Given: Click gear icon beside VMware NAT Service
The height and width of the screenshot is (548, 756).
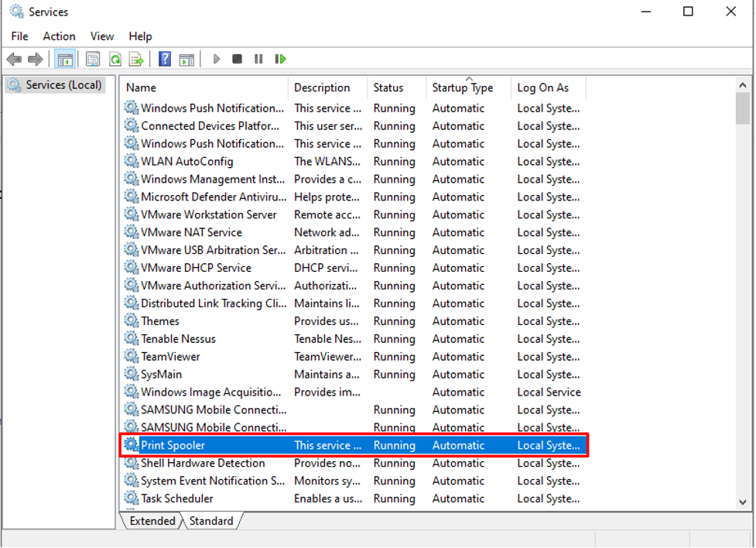Looking at the screenshot, I should (x=131, y=231).
